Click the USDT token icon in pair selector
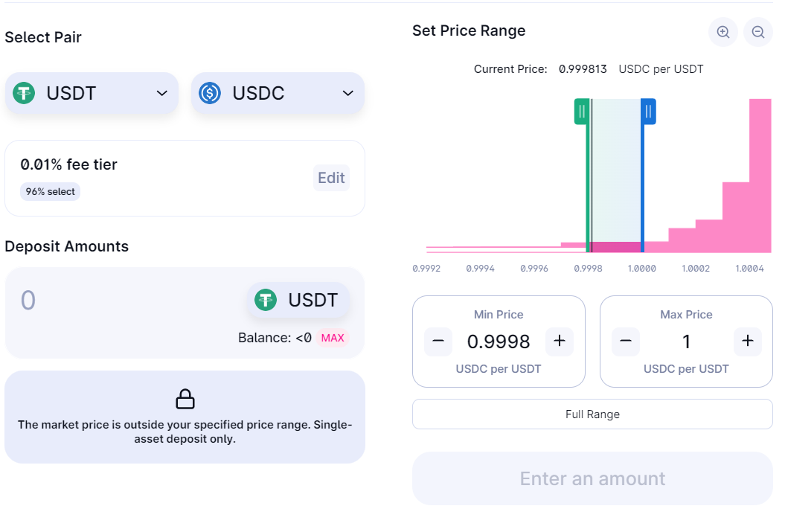Viewport: 785px width, 532px height. point(25,93)
